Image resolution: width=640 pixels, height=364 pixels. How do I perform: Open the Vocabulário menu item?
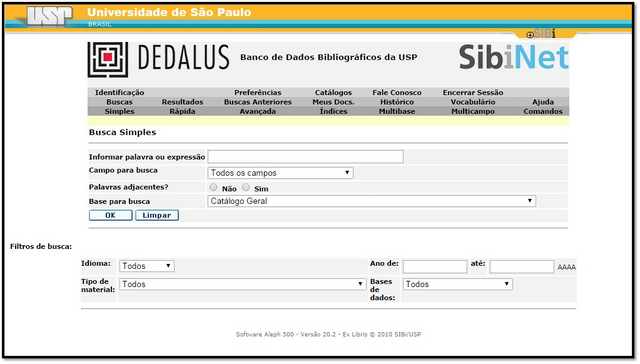click(x=473, y=102)
